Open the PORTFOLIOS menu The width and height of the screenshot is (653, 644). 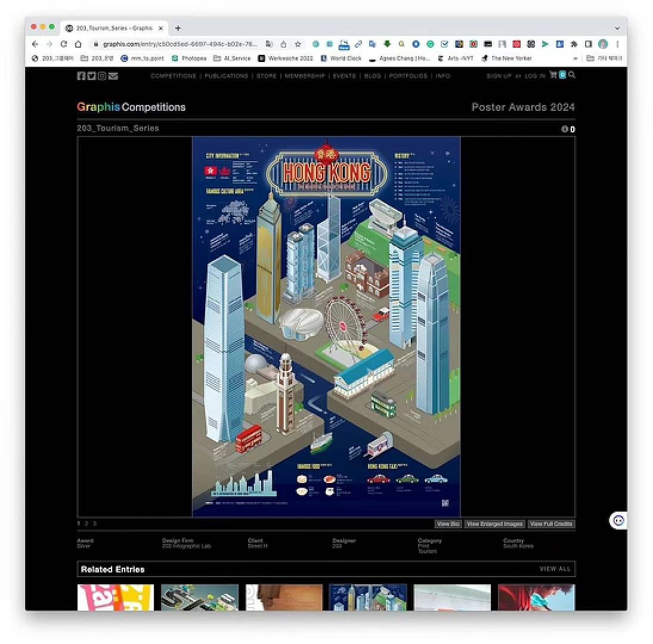408,76
